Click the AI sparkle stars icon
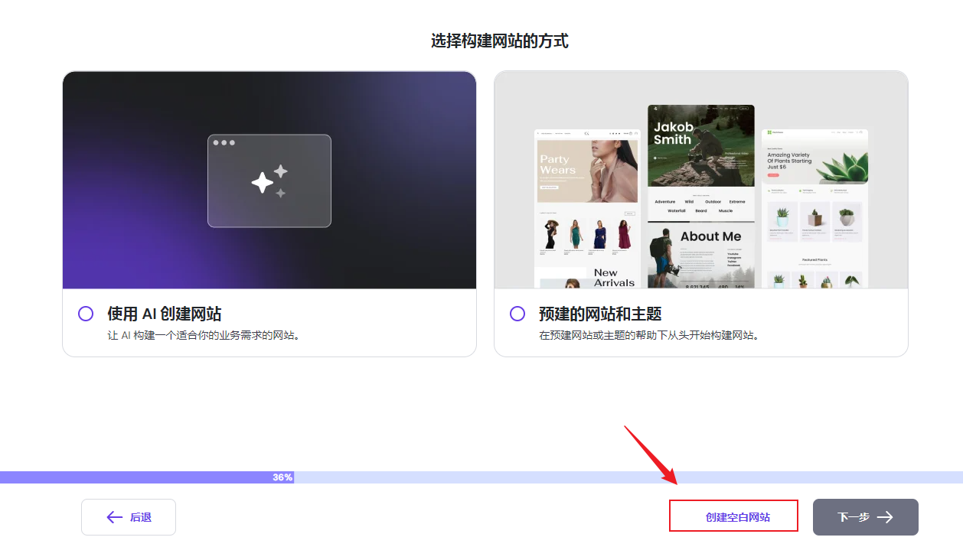Screen dimensions: 963x560 (269, 181)
